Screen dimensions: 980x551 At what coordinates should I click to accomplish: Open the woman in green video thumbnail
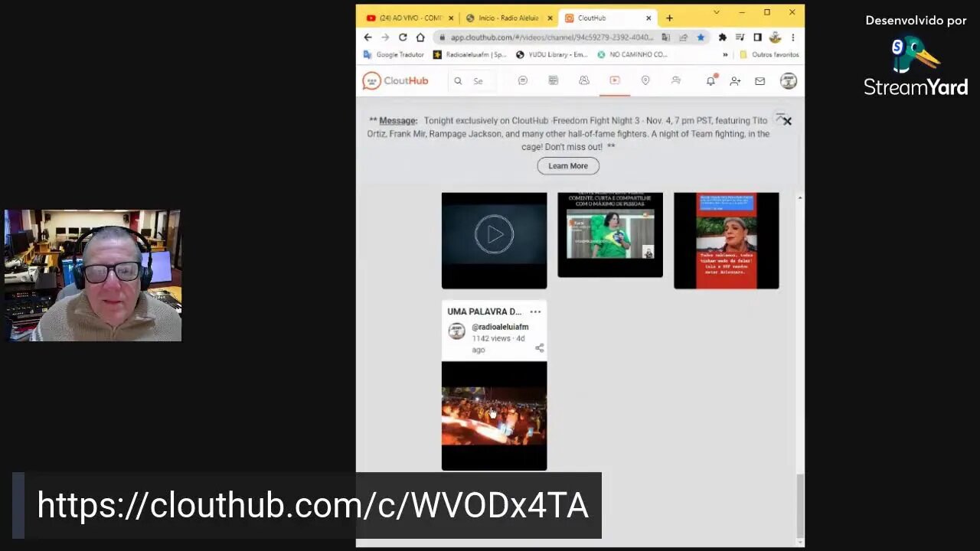[x=610, y=235]
